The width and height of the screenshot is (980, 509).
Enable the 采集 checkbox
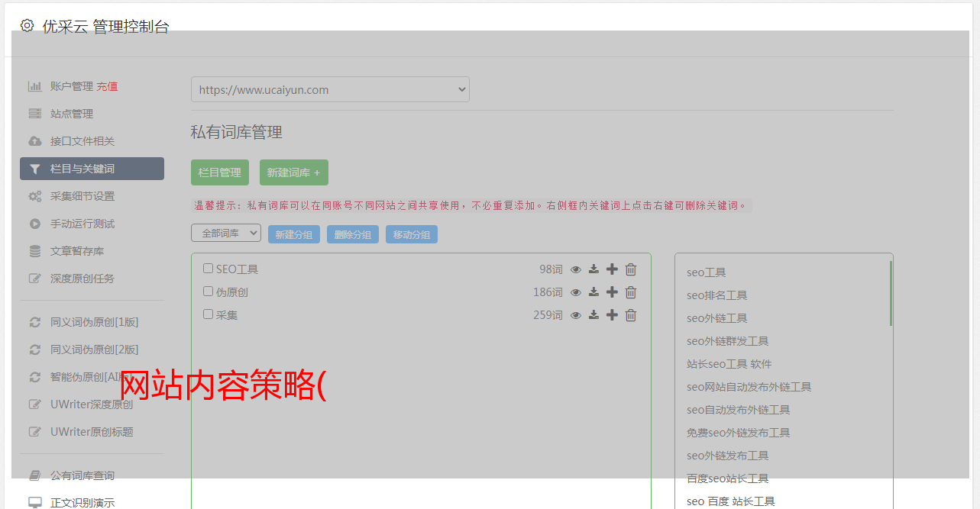pyautogui.click(x=208, y=314)
